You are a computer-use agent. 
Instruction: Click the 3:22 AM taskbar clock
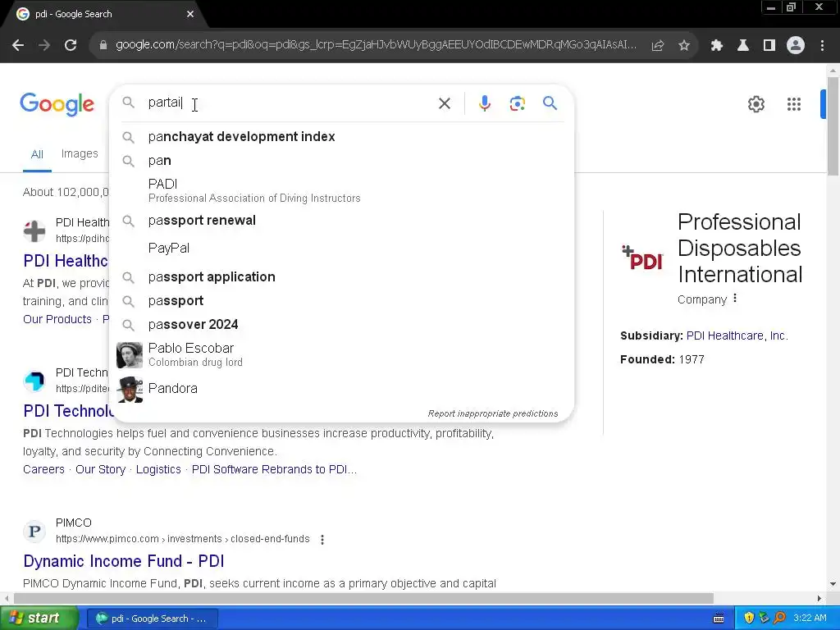(810, 619)
